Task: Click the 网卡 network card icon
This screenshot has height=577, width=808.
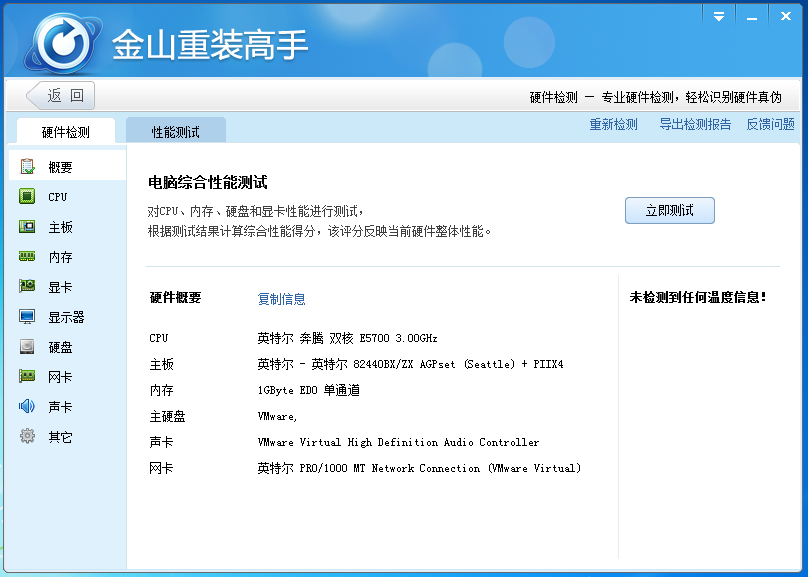Action: click(27, 377)
